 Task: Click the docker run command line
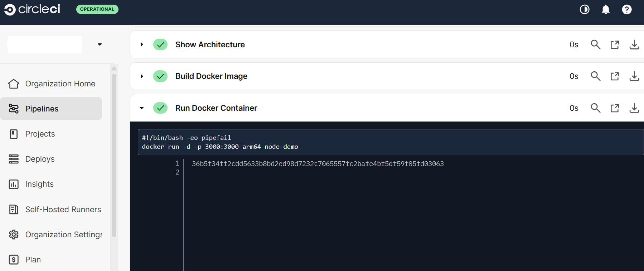point(220,147)
